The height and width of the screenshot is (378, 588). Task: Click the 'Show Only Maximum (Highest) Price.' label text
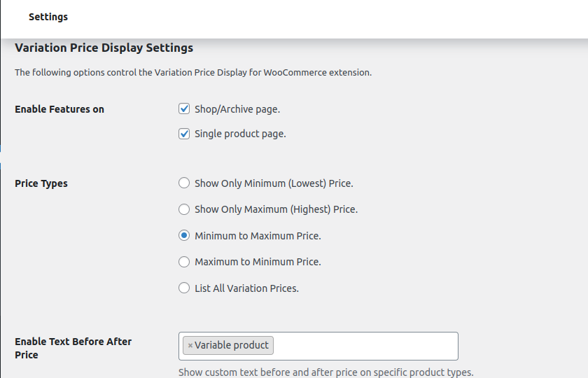pyautogui.click(x=276, y=209)
